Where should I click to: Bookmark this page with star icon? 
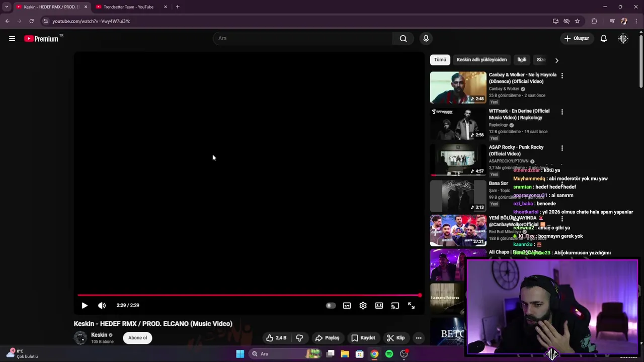pos(577,21)
